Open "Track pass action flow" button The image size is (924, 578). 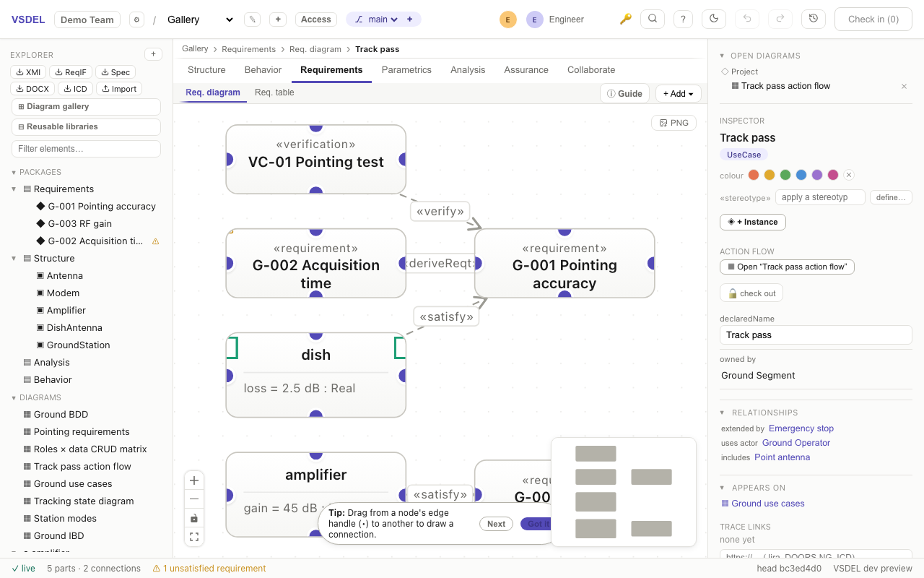pyautogui.click(x=787, y=267)
